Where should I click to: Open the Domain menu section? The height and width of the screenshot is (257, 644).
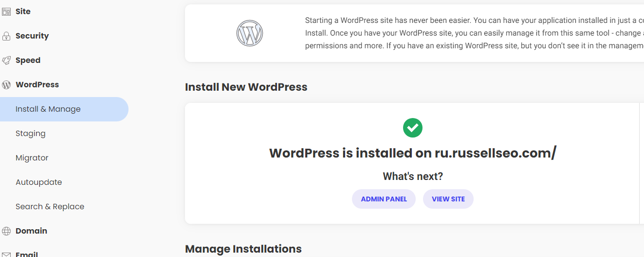[x=31, y=231]
